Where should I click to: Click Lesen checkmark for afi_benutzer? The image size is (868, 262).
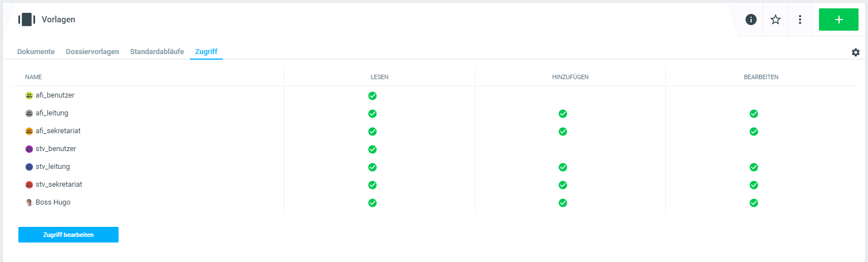[x=372, y=96]
